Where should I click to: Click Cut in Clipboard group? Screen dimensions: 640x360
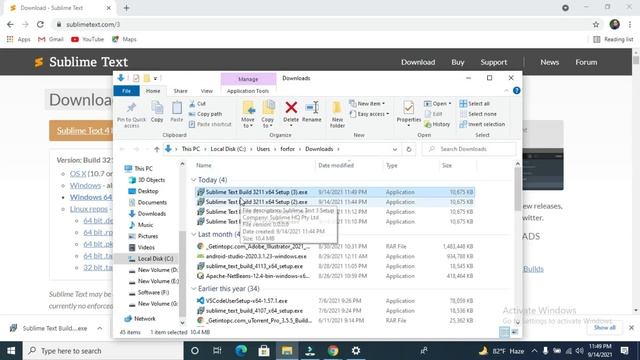pos(197,104)
